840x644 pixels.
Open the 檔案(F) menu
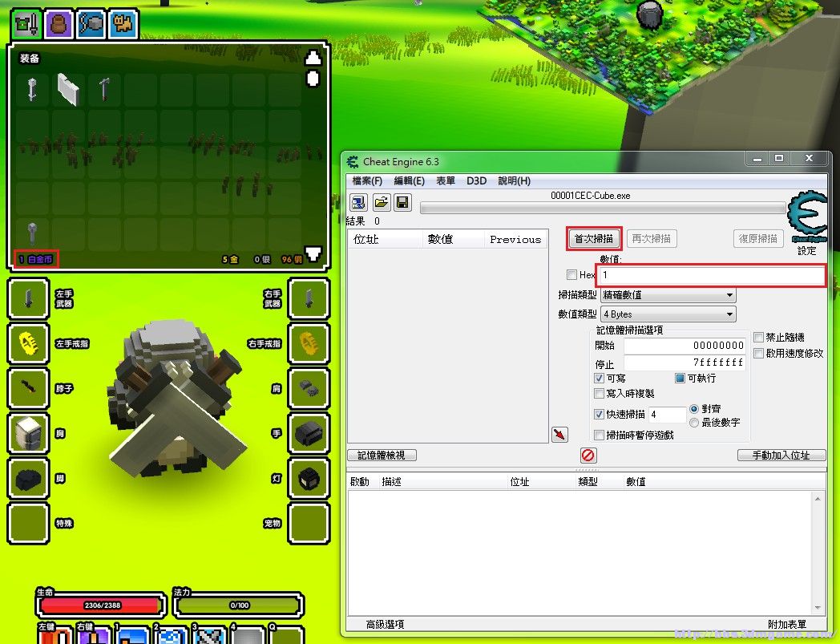pos(367,180)
